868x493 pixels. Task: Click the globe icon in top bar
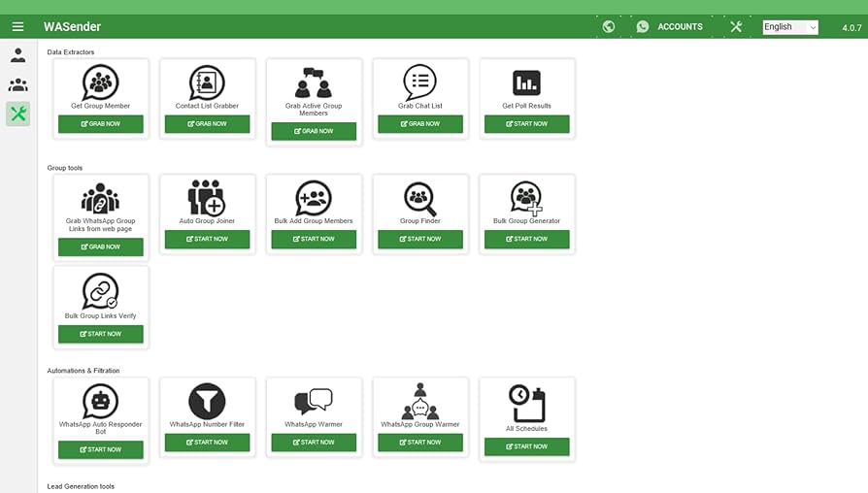pyautogui.click(x=609, y=27)
